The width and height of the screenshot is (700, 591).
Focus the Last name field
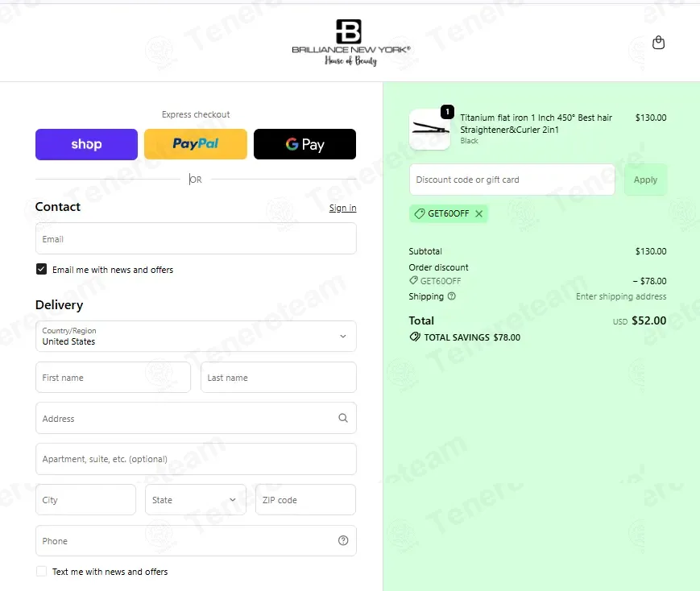279,378
